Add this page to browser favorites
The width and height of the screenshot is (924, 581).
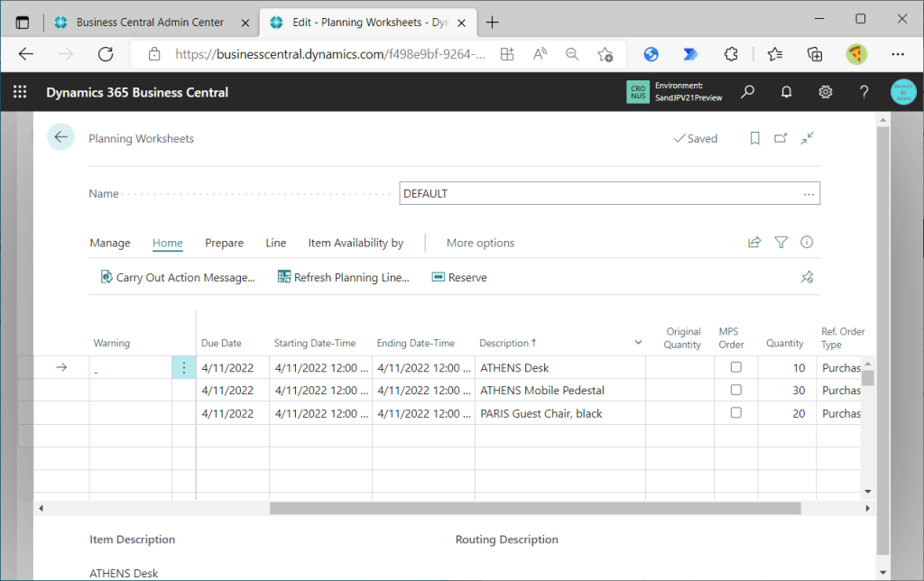(605, 54)
